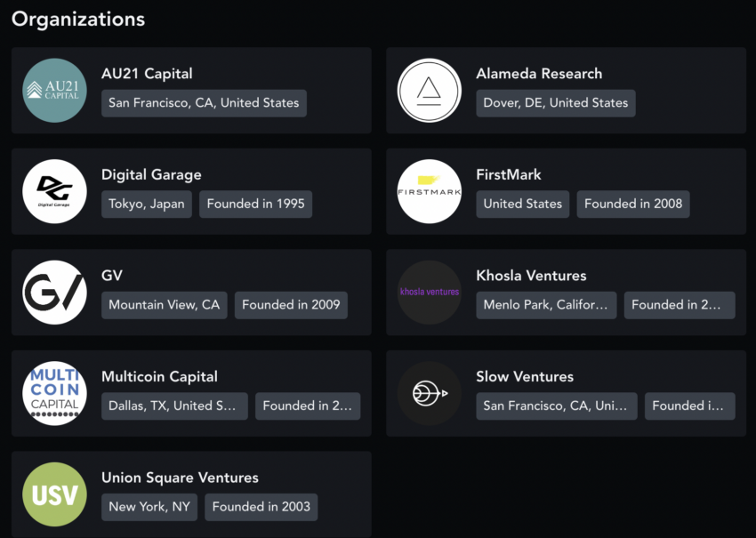
Task: Select the Multicoin Capital logo
Action: 54,393
